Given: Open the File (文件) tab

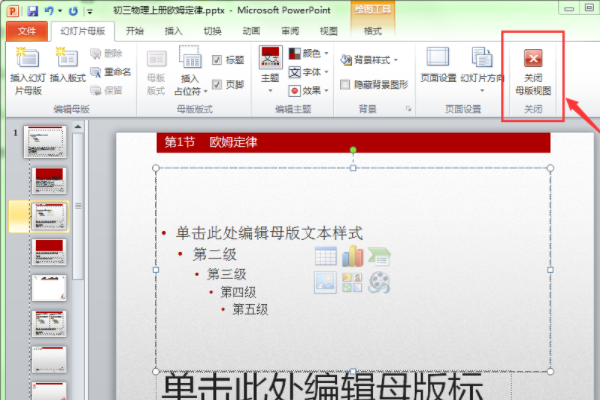Looking at the screenshot, I should [x=27, y=31].
